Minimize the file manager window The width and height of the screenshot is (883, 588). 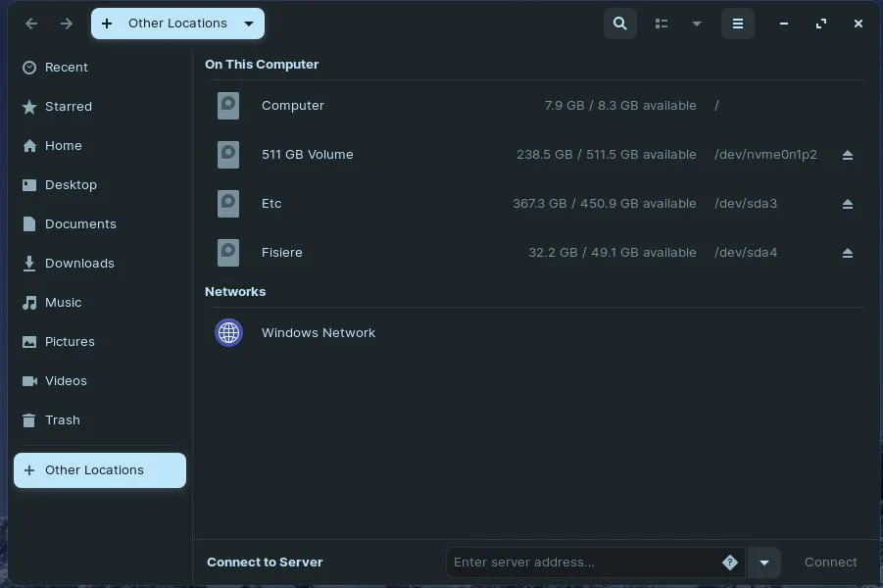tap(784, 24)
